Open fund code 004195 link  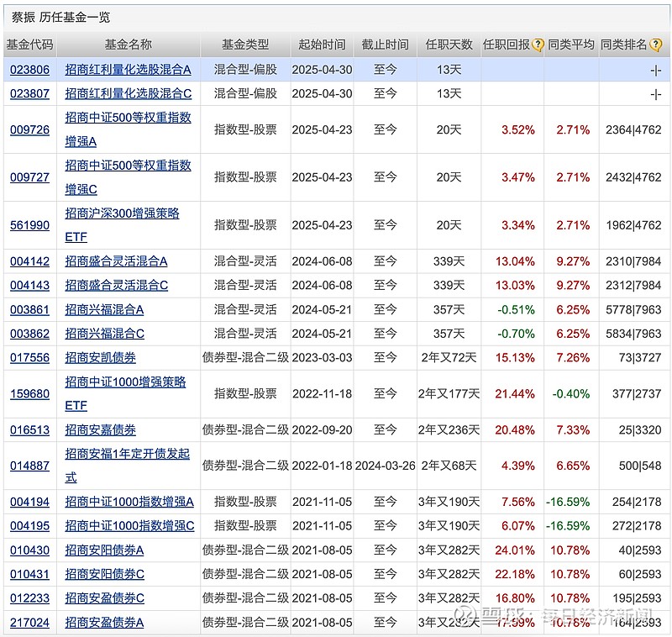(29, 526)
